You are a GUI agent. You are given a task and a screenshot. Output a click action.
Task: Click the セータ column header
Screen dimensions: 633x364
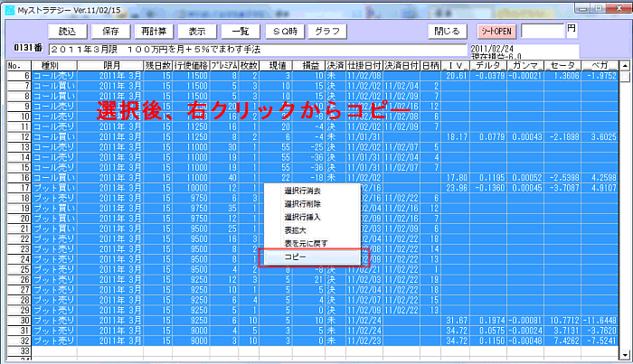[562, 66]
